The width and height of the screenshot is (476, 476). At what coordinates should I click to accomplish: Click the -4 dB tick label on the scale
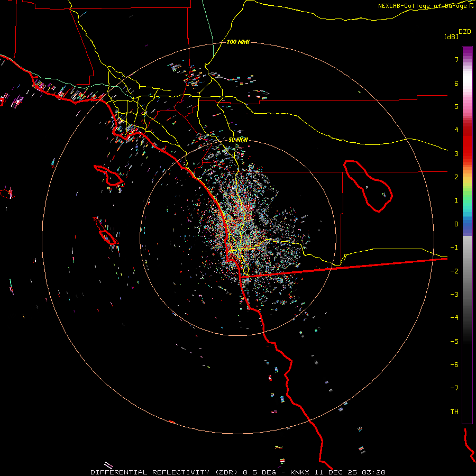454,318
